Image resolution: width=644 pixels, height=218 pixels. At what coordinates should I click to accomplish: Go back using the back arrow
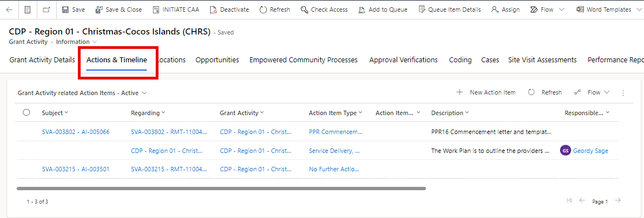[x=9, y=9]
